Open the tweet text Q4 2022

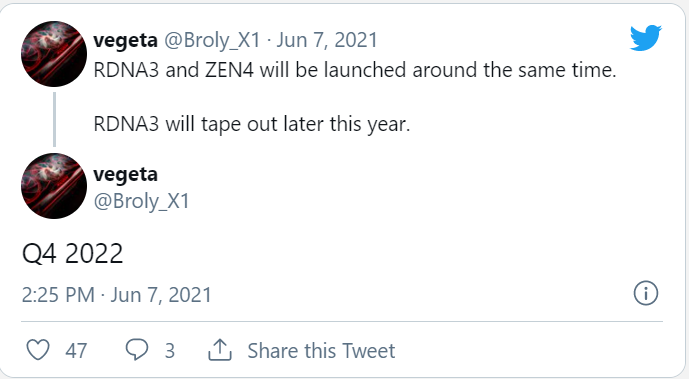pos(73,253)
